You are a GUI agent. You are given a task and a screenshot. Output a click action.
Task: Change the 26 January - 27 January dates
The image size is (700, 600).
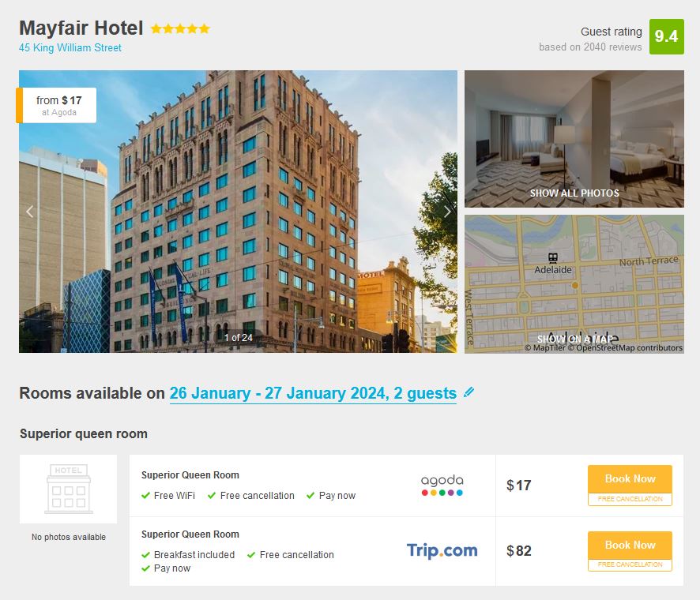tap(313, 393)
